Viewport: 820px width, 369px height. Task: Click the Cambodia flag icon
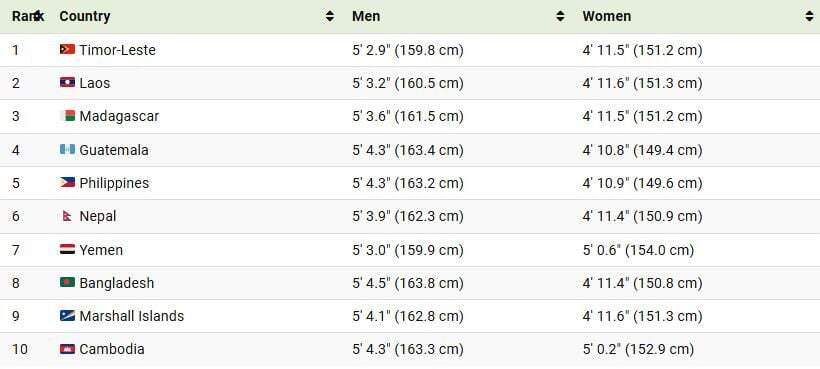point(67,349)
